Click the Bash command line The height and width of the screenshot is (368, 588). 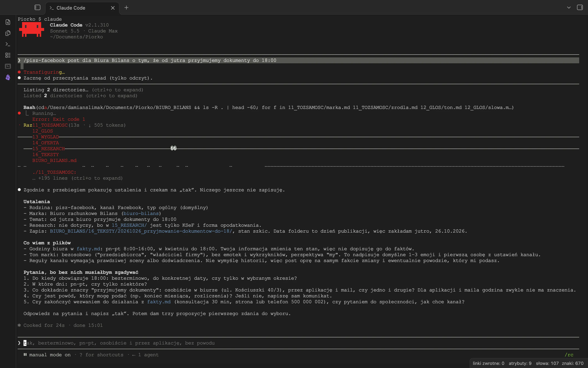pos(268,107)
